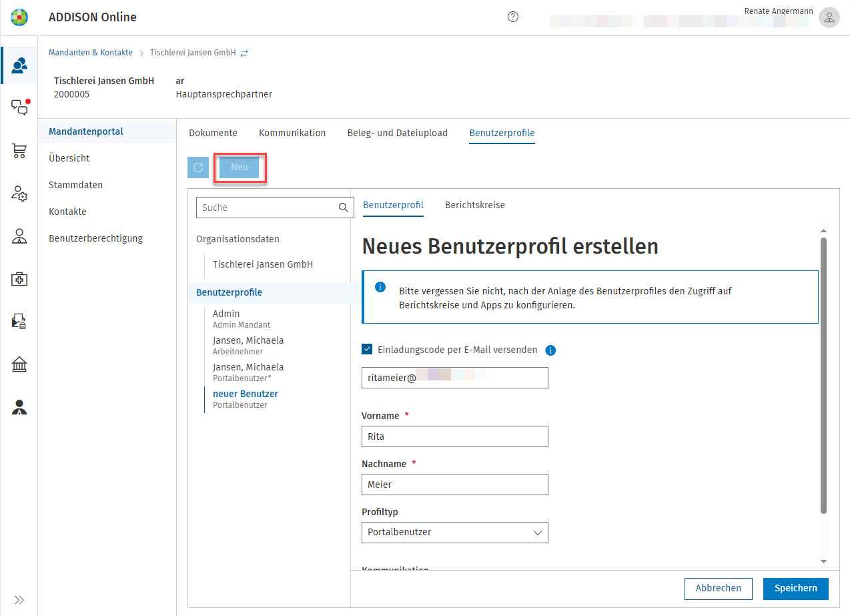
Task: Open the user settings gear sidebar icon
Action: point(19,194)
